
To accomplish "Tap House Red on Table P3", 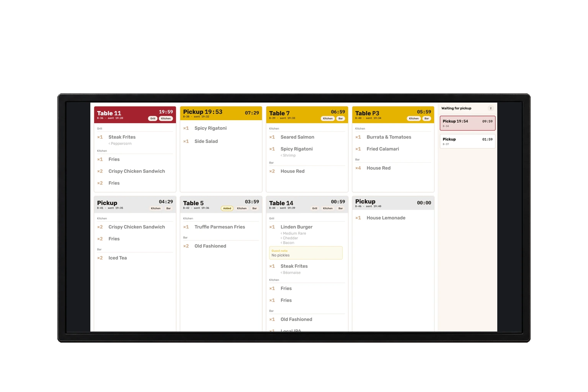I will click(x=379, y=168).
